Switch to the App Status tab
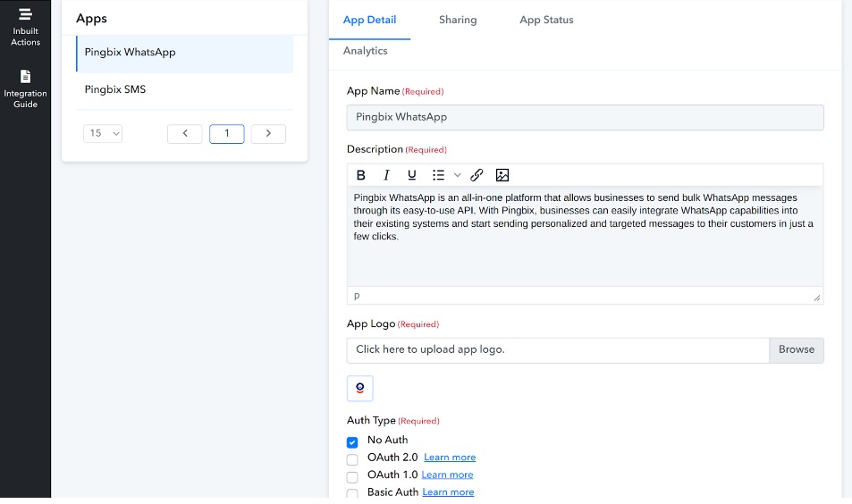The width and height of the screenshot is (852, 504). pyautogui.click(x=546, y=20)
